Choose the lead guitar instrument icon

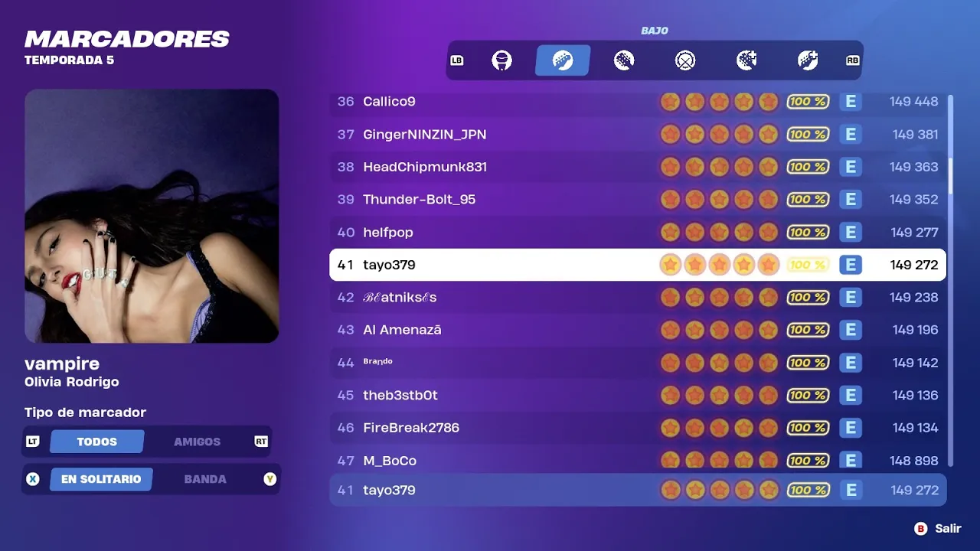point(624,60)
